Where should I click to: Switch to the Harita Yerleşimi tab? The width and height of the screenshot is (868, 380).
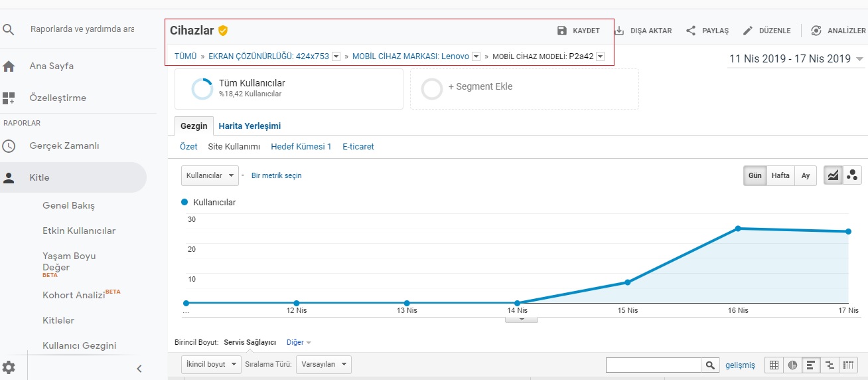click(x=250, y=126)
